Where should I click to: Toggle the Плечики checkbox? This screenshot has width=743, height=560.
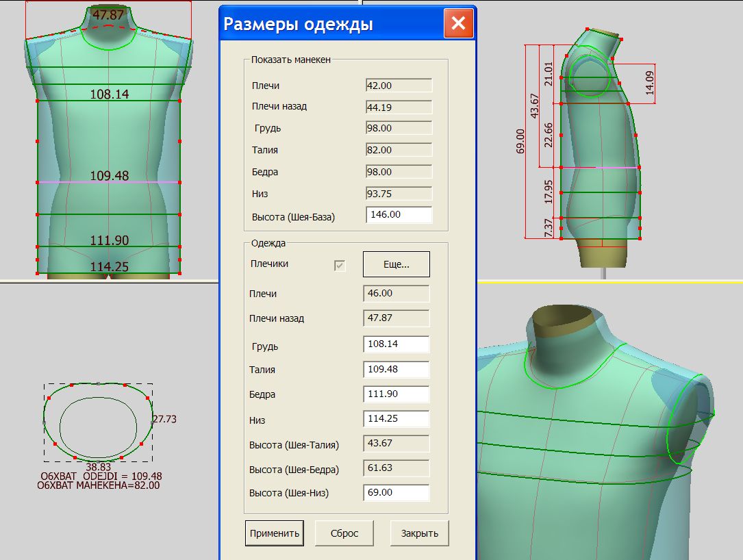339,266
